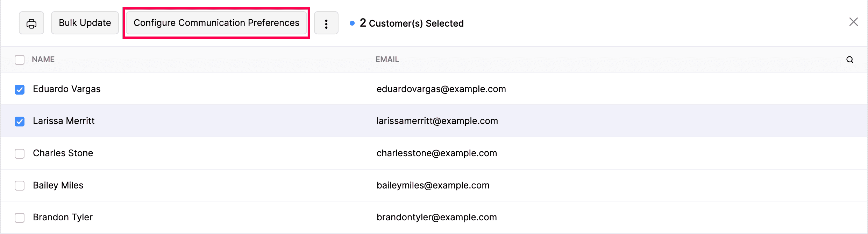The width and height of the screenshot is (868, 234).
Task: Click the print icon button
Action: coord(31,23)
